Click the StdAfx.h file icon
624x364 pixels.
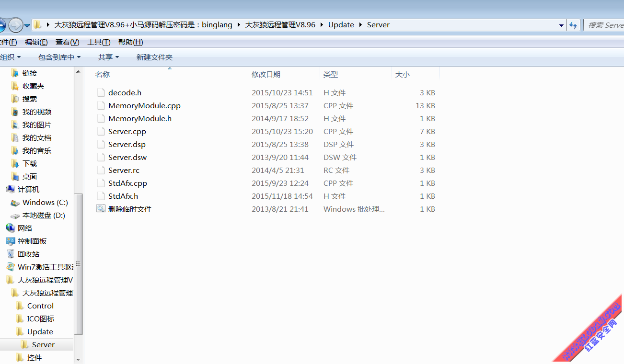pyautogui.click(x=100, y=196)
